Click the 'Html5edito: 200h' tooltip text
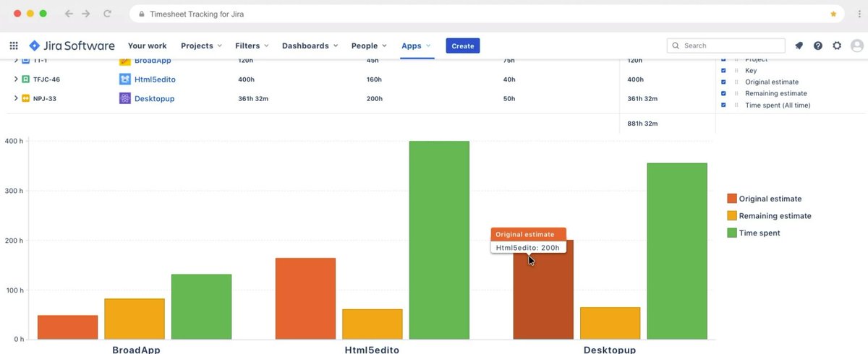This screenshot has width=868, height=354. click(528, 247)
